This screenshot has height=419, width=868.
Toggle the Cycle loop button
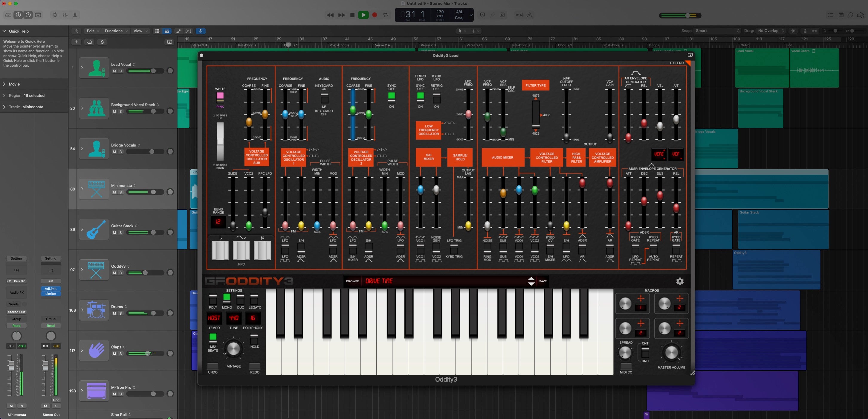(x=386, y=15)
